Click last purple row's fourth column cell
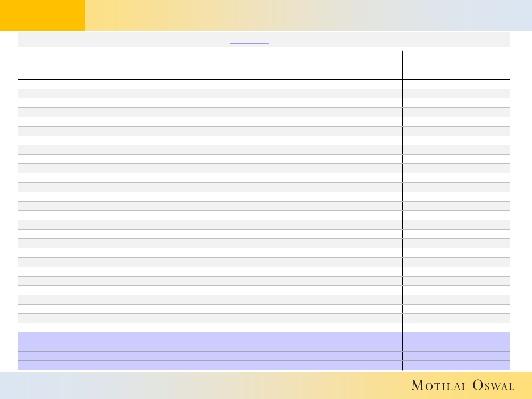 pos(456,365)
